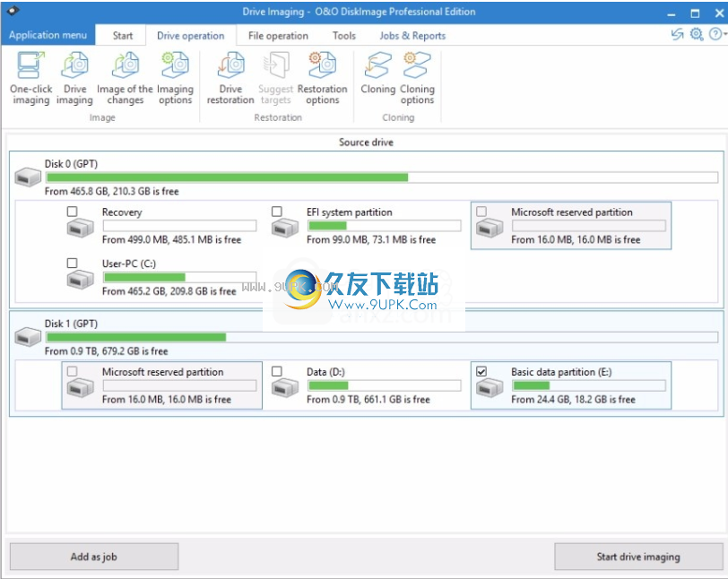Click the EFI system partition usage bar
The height and width of the screenshot is (579, 728).
385,226
